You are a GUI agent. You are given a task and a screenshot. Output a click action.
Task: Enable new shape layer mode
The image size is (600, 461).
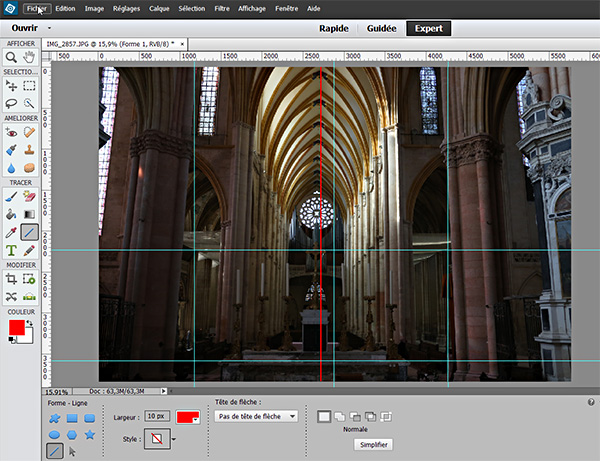(324, 417)
